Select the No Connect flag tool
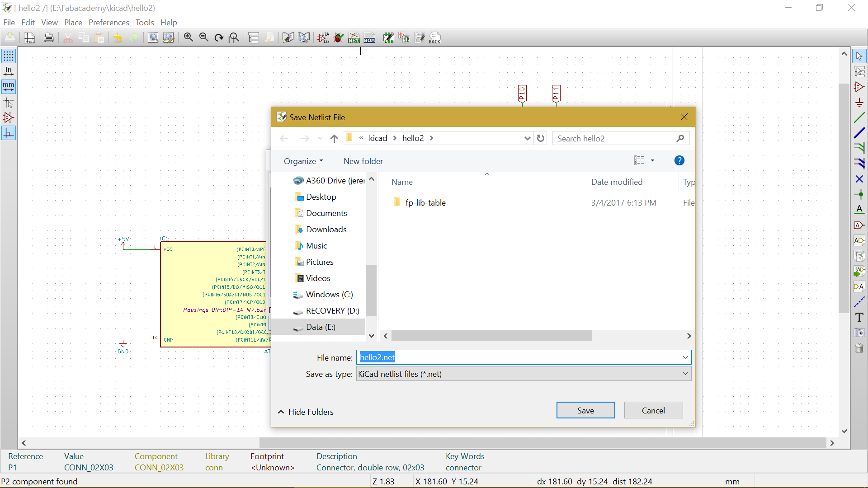 [x=859, y=179]
